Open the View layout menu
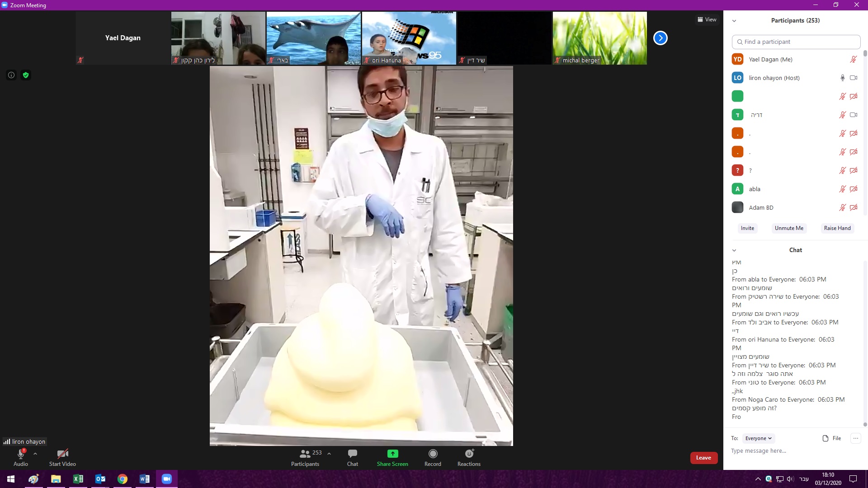868x488 pixels. pos(707,19)
